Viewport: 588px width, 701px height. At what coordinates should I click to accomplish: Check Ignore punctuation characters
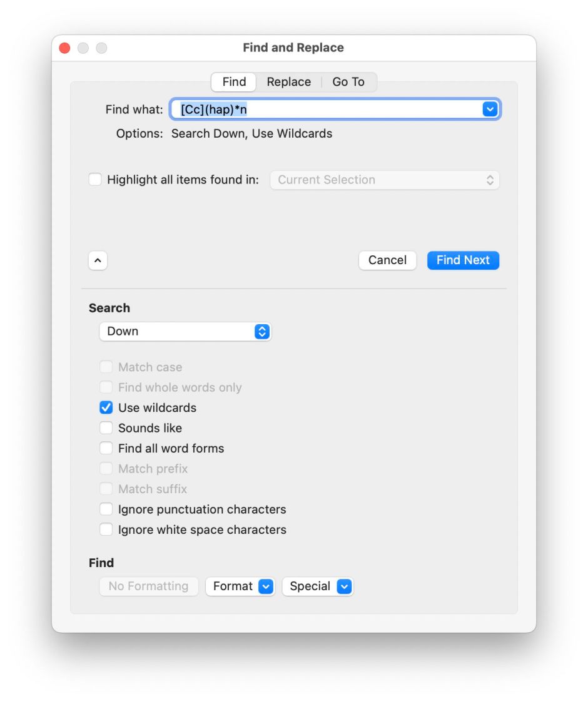click(x=106, y=509)
